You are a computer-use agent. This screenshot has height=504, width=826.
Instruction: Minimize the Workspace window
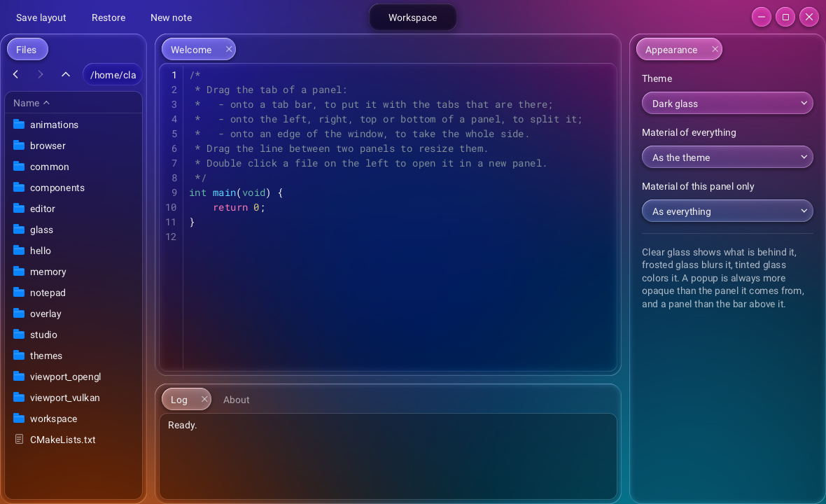(761, 17)
